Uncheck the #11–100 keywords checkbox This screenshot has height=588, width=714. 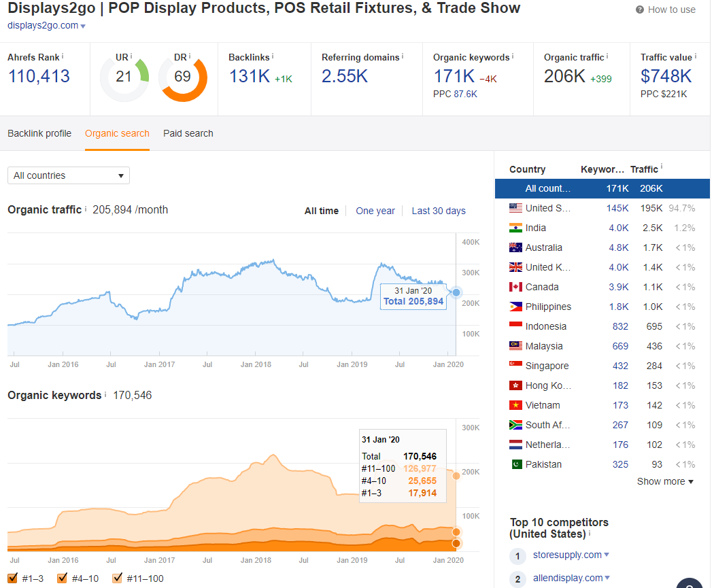117,578
